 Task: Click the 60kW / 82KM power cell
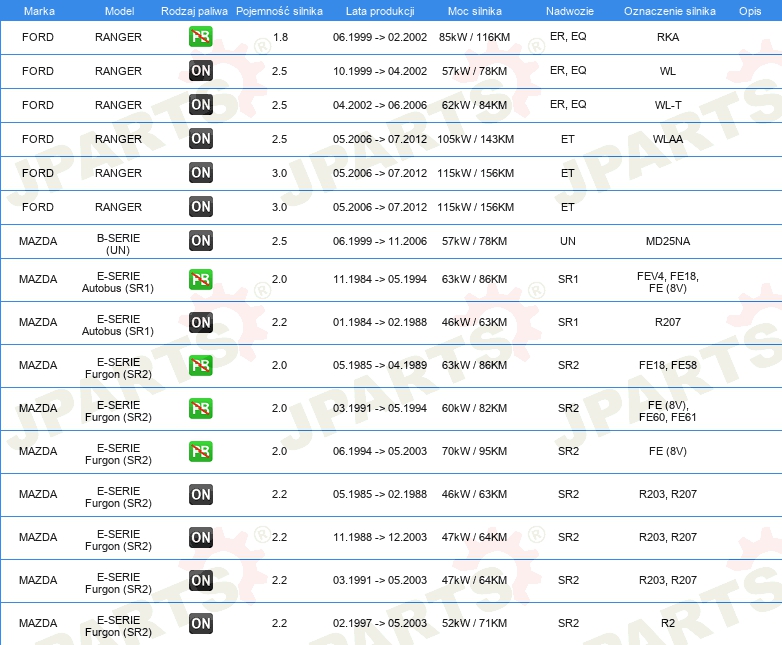(x=474, y=408)
